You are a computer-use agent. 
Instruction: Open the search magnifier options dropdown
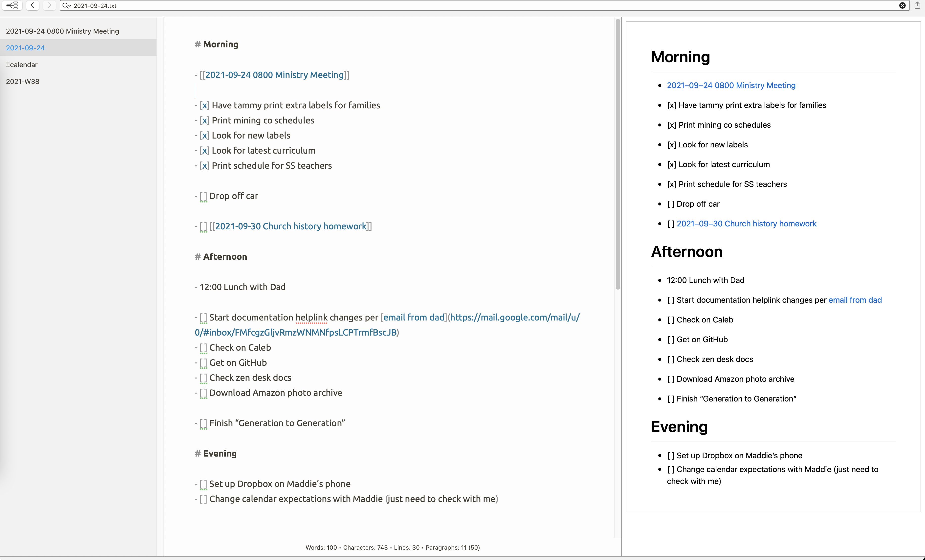[66, 5]
